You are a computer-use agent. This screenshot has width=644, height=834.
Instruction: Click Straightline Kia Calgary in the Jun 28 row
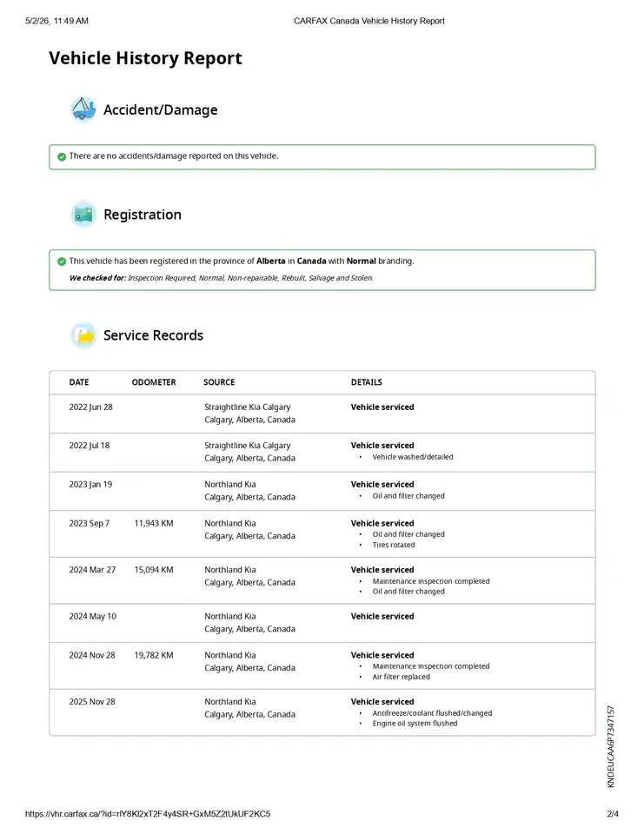pos(248,407)
